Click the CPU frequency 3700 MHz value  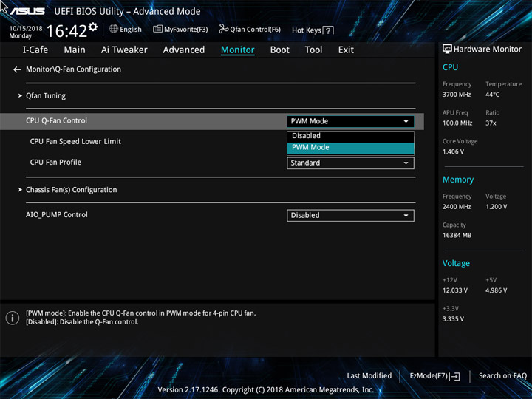coord(457,95)
